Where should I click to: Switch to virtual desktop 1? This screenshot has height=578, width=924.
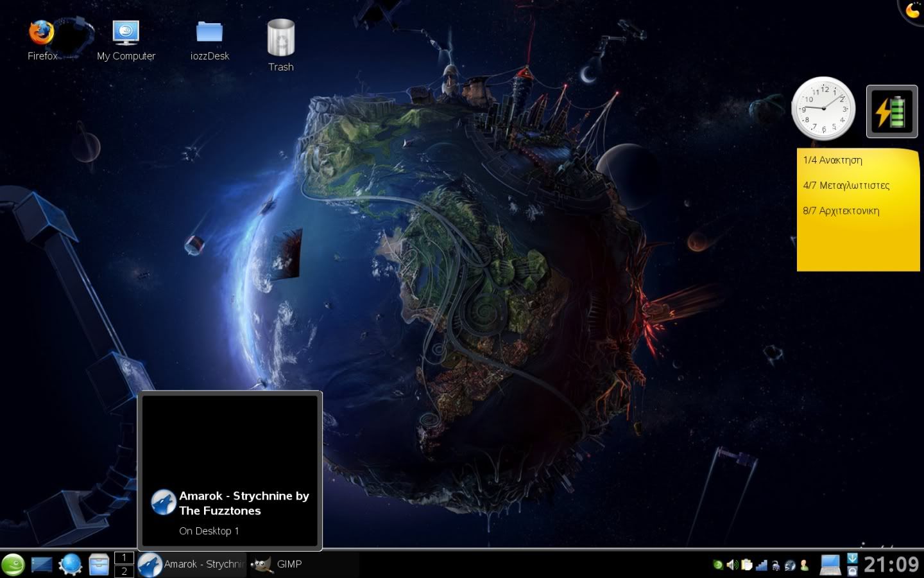click(124, 557)
